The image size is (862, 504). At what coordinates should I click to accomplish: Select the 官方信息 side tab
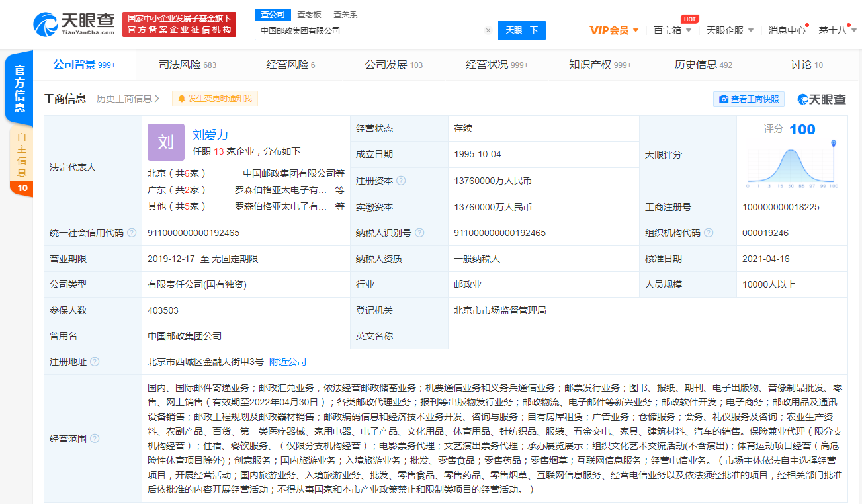click(20, 89)
